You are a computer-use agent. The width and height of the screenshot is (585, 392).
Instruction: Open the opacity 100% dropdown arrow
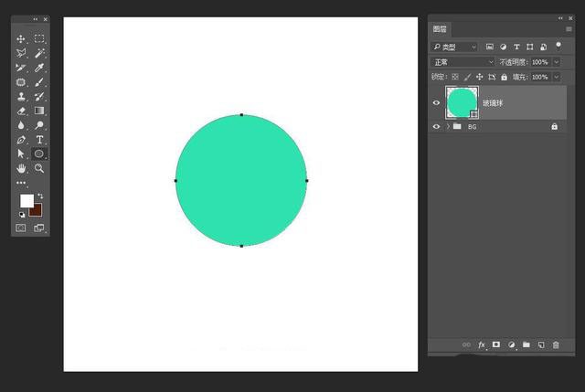[x=557, y=62]
